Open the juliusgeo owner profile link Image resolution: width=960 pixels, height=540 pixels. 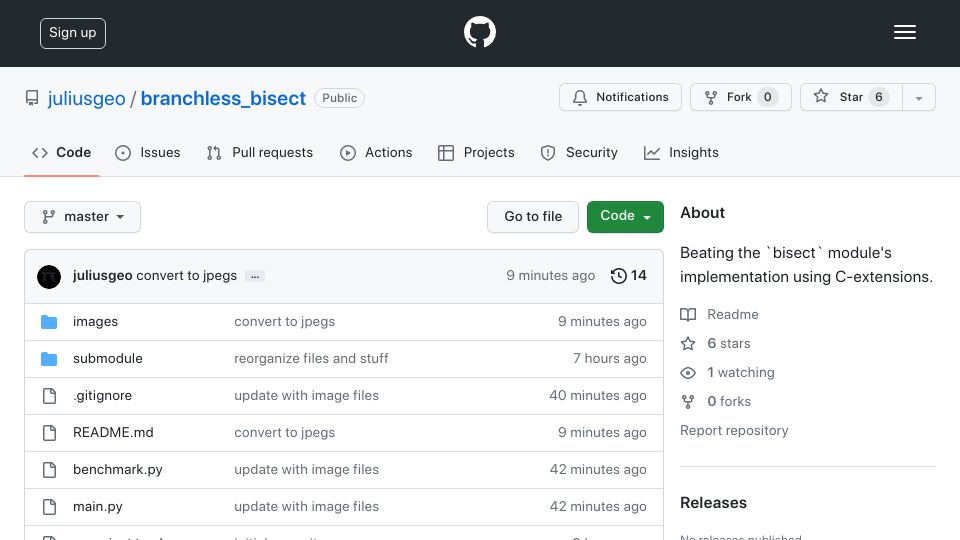tap(86, 99)
